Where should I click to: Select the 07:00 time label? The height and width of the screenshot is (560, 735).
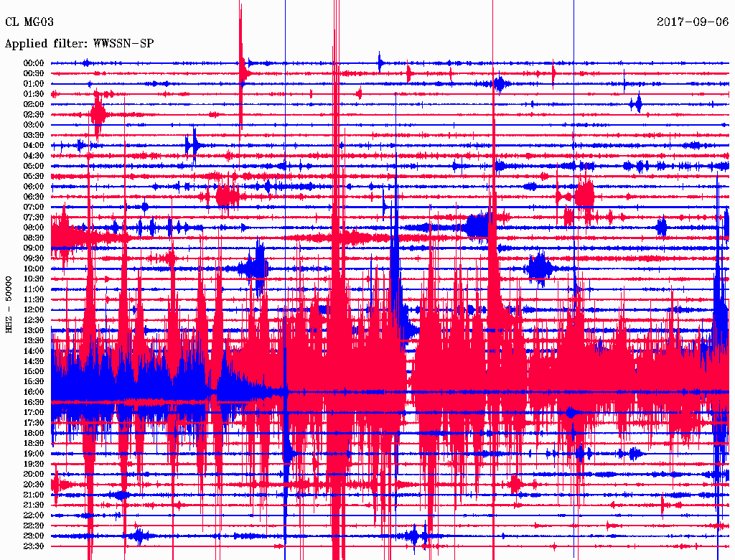(34, 207)
